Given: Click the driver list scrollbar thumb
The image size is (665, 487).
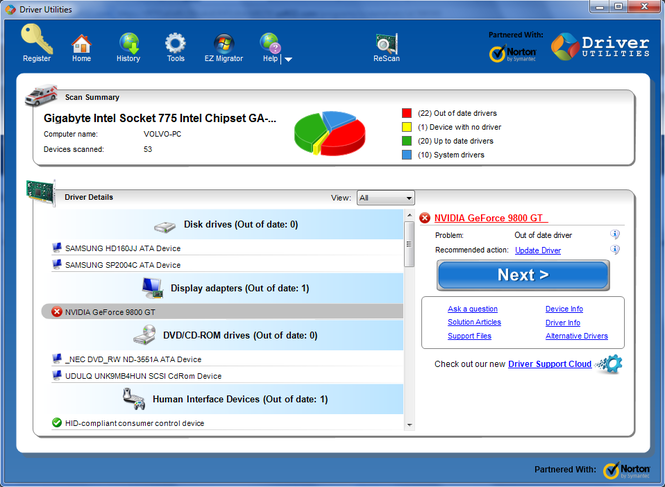Looking at the screenshot, I should pos(409,244).
